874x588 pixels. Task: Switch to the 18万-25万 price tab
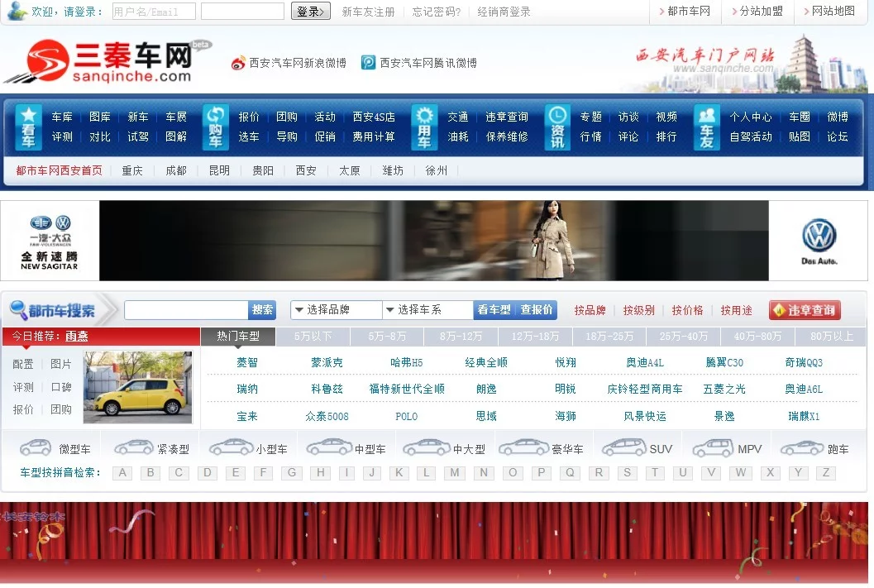point(609,336)
